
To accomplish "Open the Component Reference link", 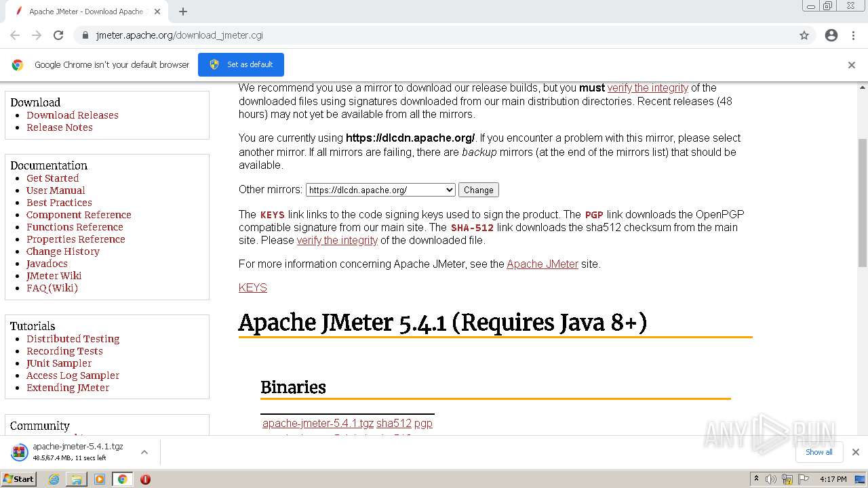I will (x=79, y=215).
